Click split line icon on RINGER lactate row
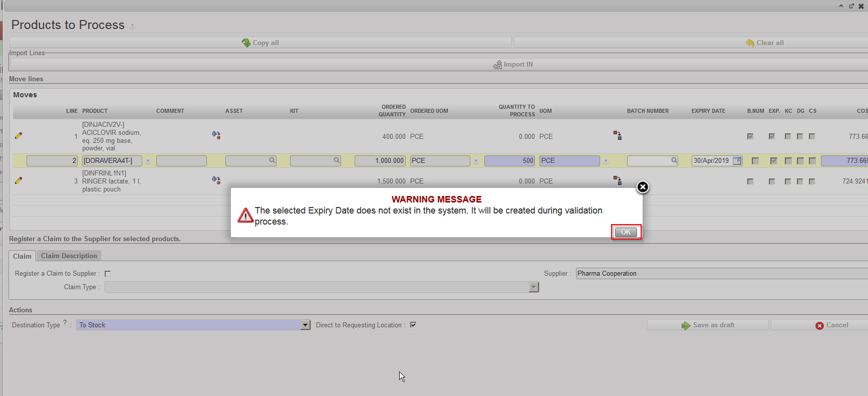Image resolution: width=868 pixels, height=396 pixels. (618, 180)
